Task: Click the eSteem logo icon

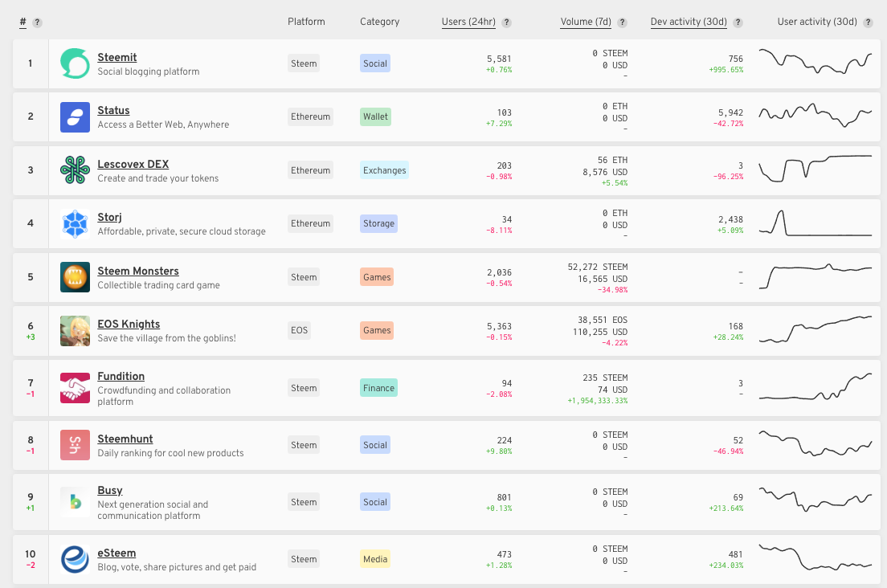Action: [76, 559]
